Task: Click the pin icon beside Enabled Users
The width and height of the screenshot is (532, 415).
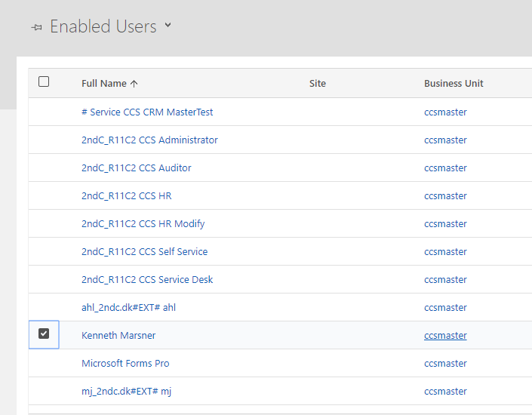Action: point(36,27)
